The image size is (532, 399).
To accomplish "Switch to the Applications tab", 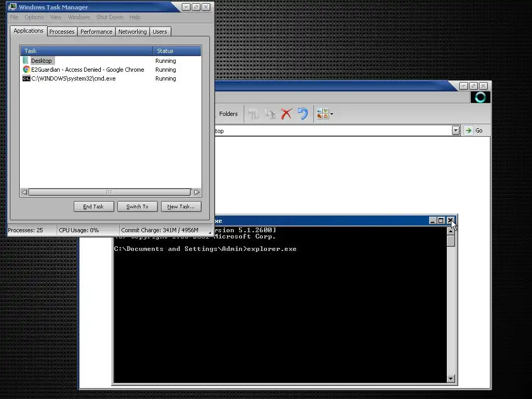I will click(29, 31).
